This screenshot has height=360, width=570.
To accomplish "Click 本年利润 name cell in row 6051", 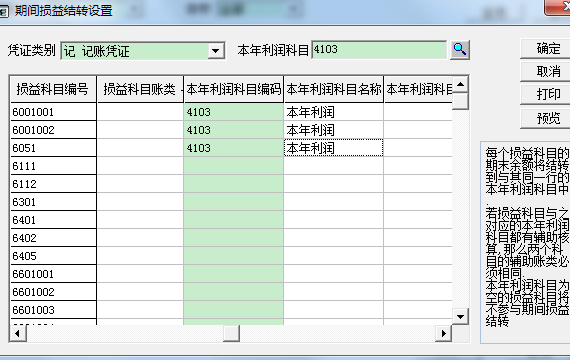I will [334, 148].
